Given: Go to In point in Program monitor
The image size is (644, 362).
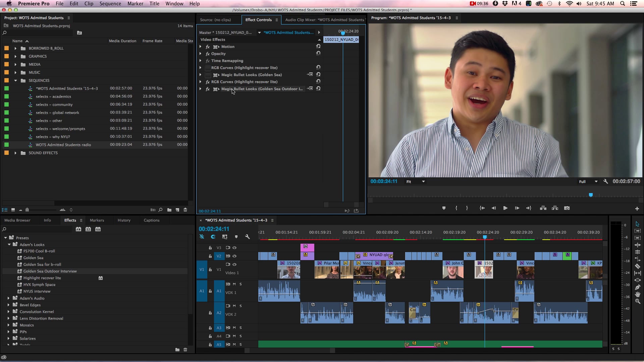Looking at the screenshot, I should pos(482,208).
